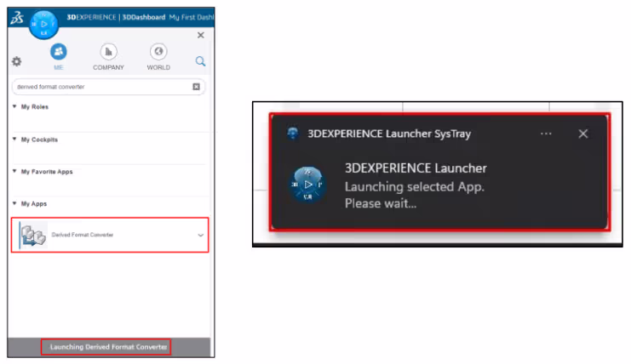Switch to the COMPANY tab label
This screenshot has height=364, width=631.
[108, 67]
